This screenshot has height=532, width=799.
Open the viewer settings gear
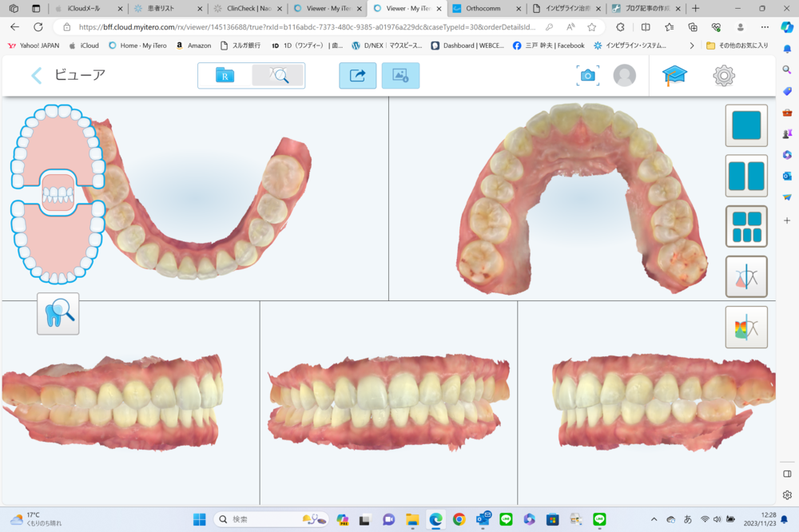[x=724, y=76]
